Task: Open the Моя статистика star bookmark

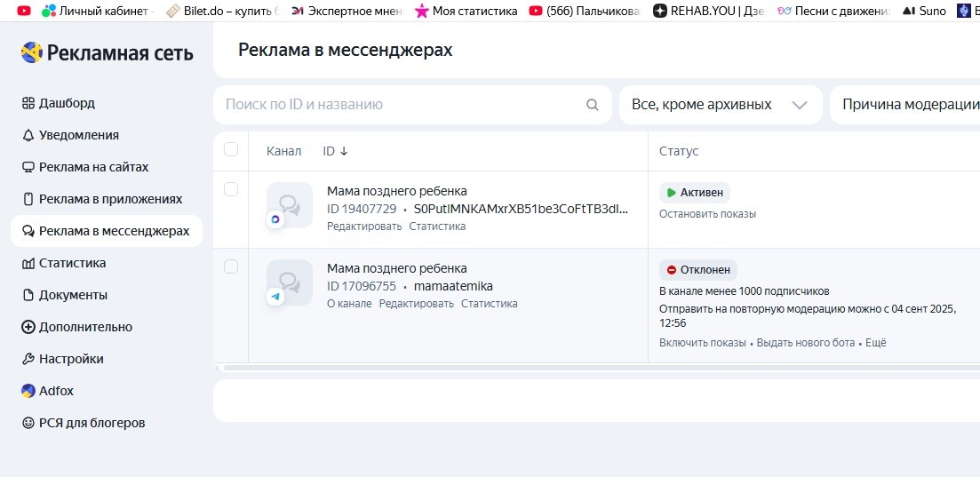Action: pyautogui.click(x=466, y=11)
